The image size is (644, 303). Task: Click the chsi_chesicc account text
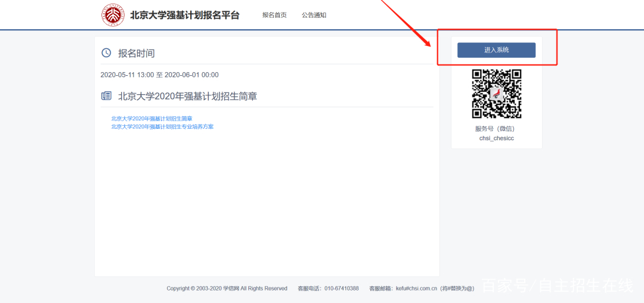coord(496,138)
